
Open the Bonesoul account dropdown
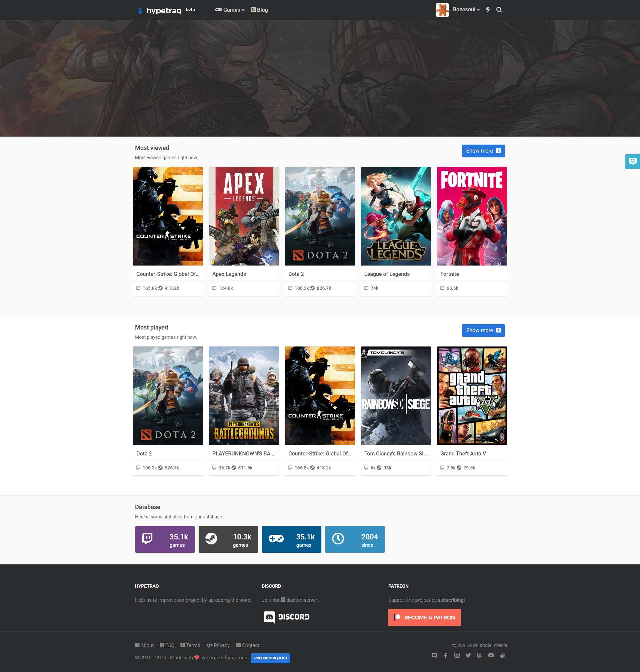pyautogui.click(x=466, y=10)
